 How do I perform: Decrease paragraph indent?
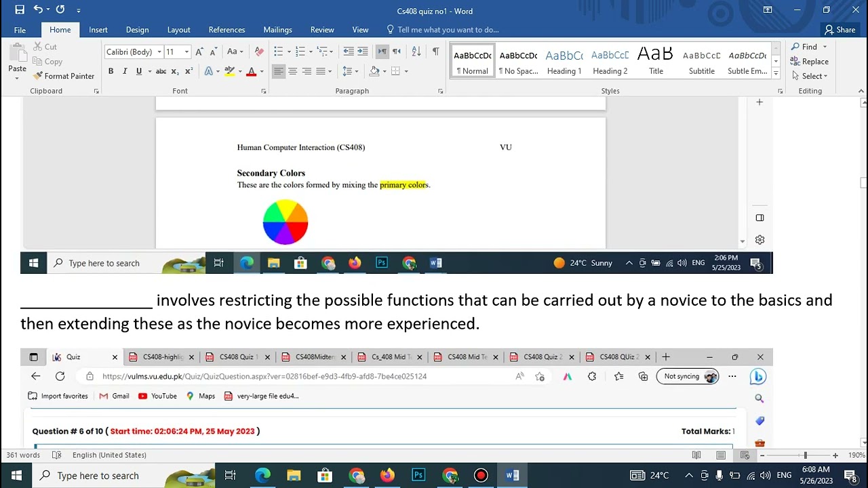(x=349, y=52)
